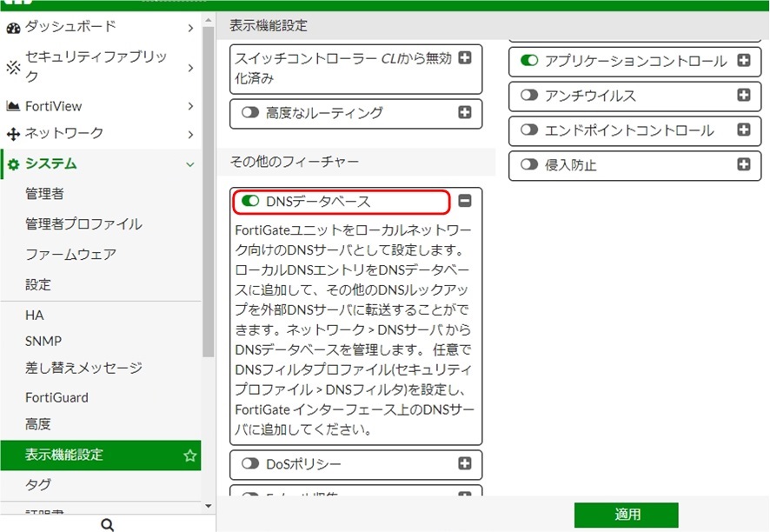
Task: Click the システム gear icon
Action: click(14, 163)
